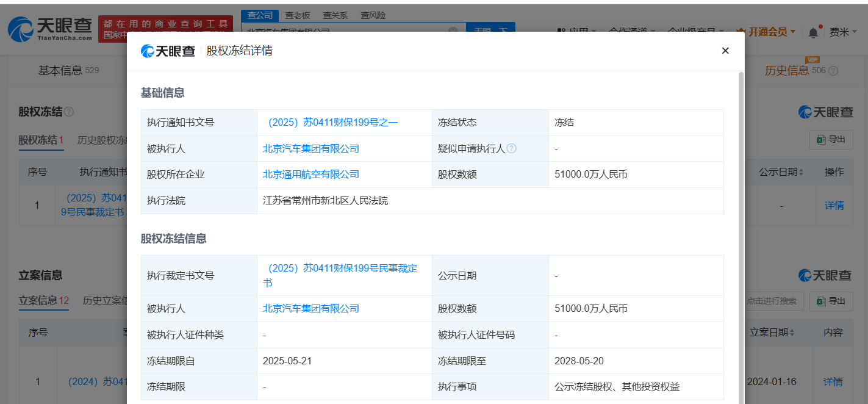This screenshot has height=404, width=868.
Task: Open the 费米 user account dropdown
Action: 843,32
